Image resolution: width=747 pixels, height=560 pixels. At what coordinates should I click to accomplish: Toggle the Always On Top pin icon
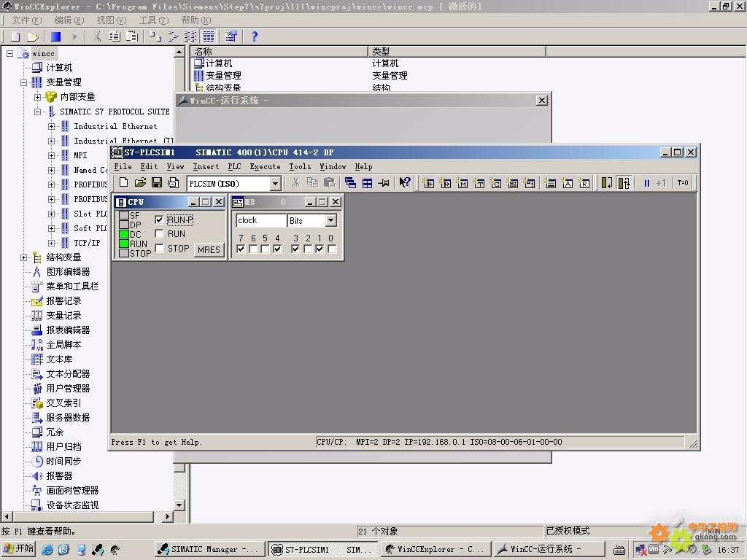point(384,183)
